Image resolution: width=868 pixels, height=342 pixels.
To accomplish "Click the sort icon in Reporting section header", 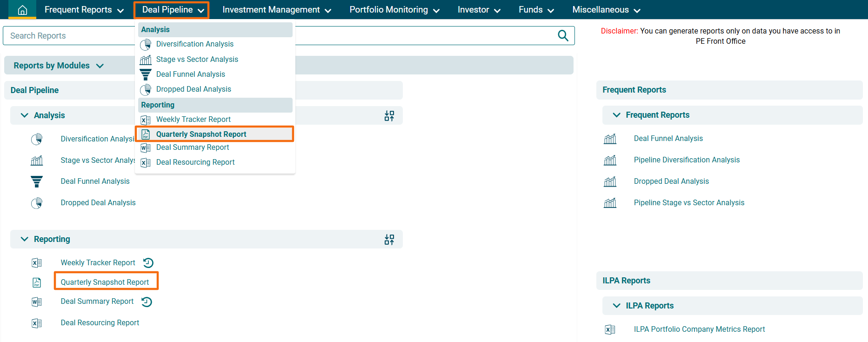I will (389, 240).
